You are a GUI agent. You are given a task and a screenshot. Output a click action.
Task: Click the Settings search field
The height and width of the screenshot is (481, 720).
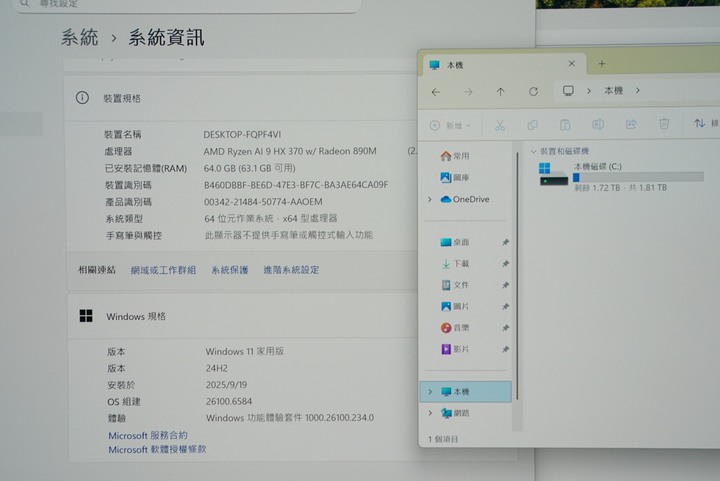(x=186, y=5)
